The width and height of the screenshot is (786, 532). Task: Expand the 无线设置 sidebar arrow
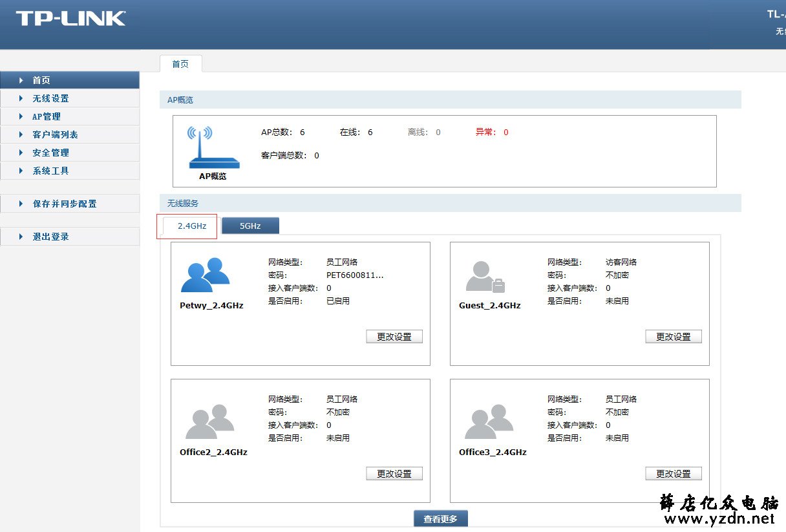point(21,98)
